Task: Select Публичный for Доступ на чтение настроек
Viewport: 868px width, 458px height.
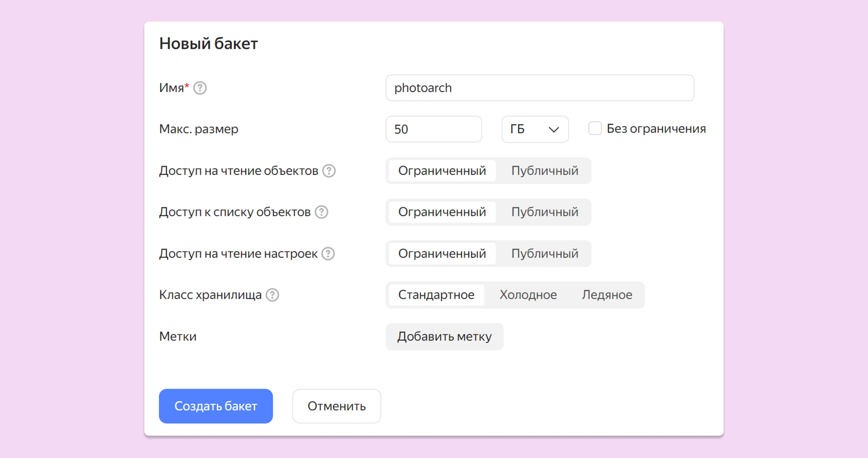Action: [545, 254]
